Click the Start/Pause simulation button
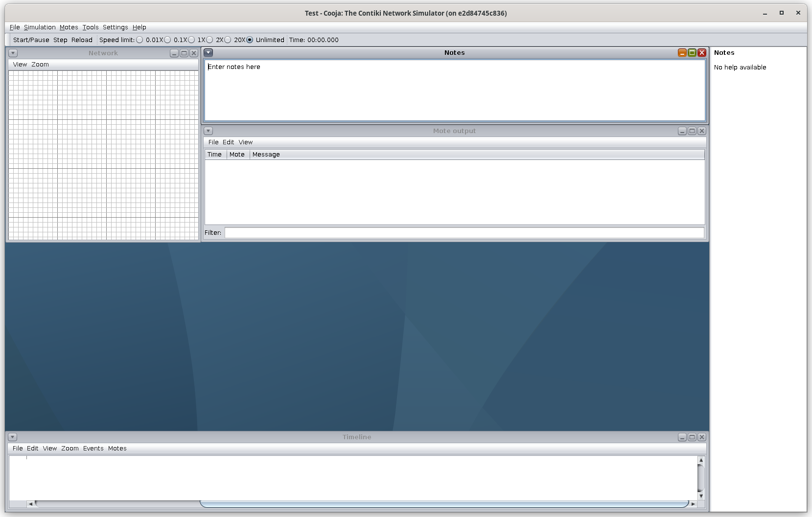The image size is (812, 517). click(x=31, y=40)
